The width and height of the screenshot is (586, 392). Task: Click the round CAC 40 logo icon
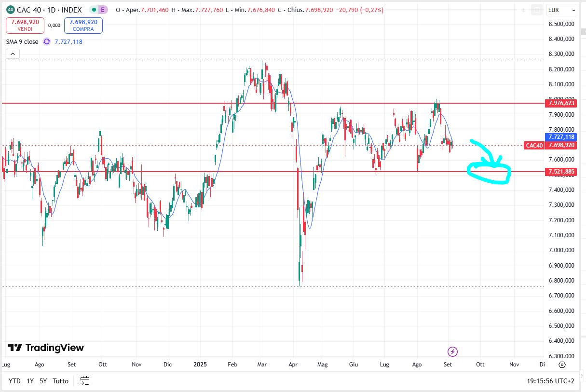[x=10, y=10]
